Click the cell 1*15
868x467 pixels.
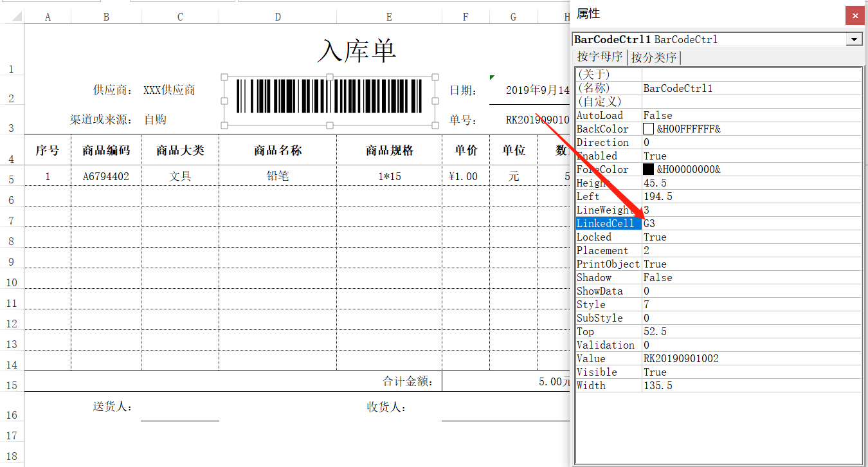389,176
